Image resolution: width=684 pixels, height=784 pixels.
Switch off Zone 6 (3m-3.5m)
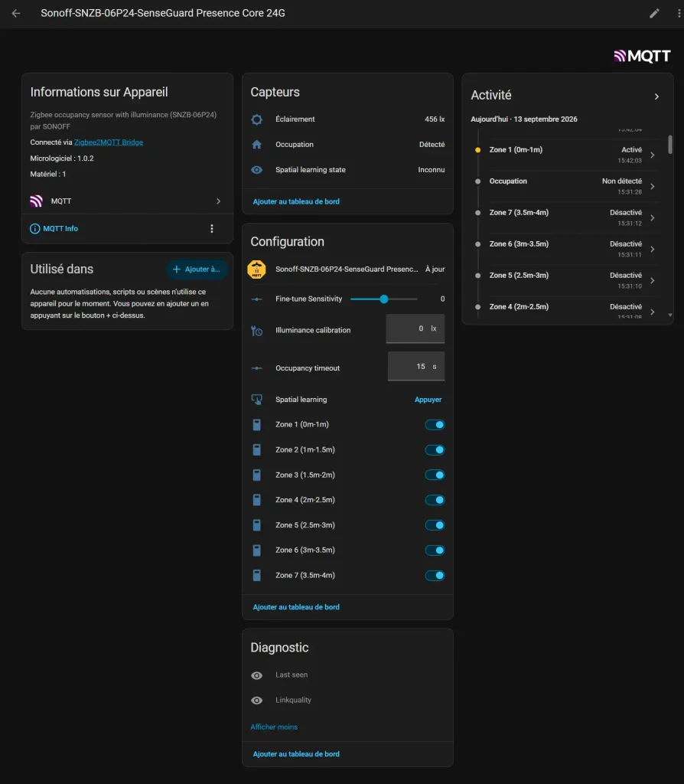435,550
